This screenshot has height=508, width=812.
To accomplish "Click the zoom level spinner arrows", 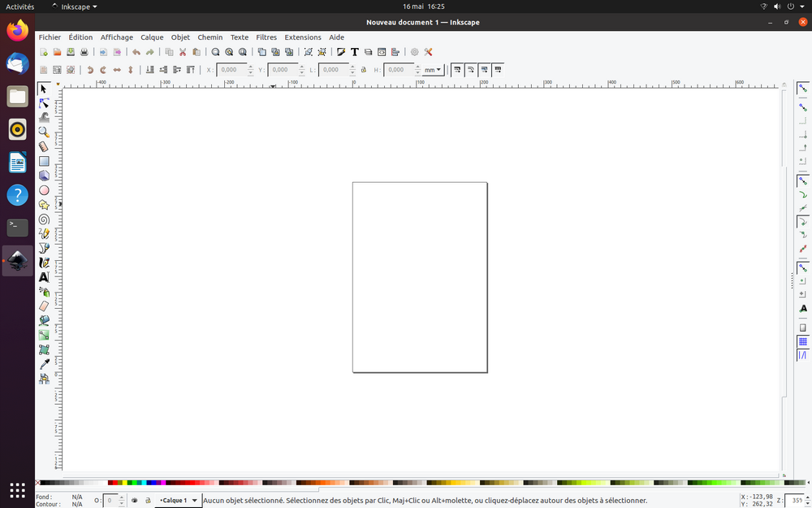I will [808, 501].
